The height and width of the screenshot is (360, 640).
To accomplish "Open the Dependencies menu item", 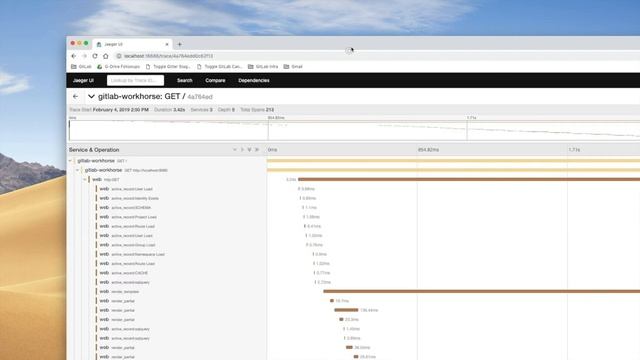I will pyautogui.click(x=253, y=80).
